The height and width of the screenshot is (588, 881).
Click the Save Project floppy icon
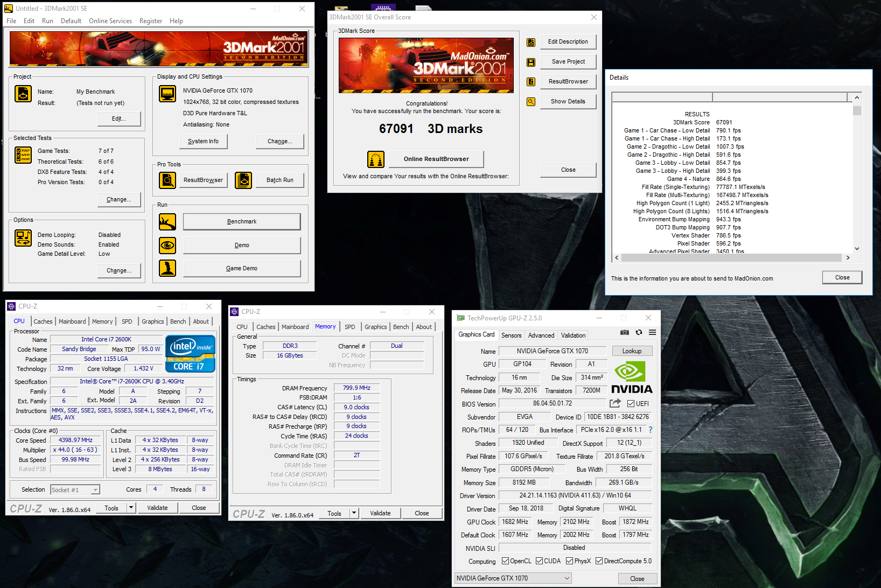point(531,62)
